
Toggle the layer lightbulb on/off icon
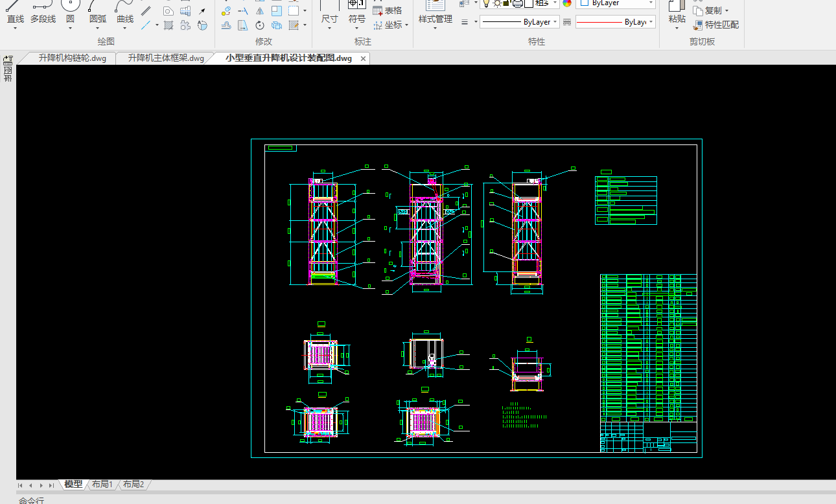click(486, 3)
